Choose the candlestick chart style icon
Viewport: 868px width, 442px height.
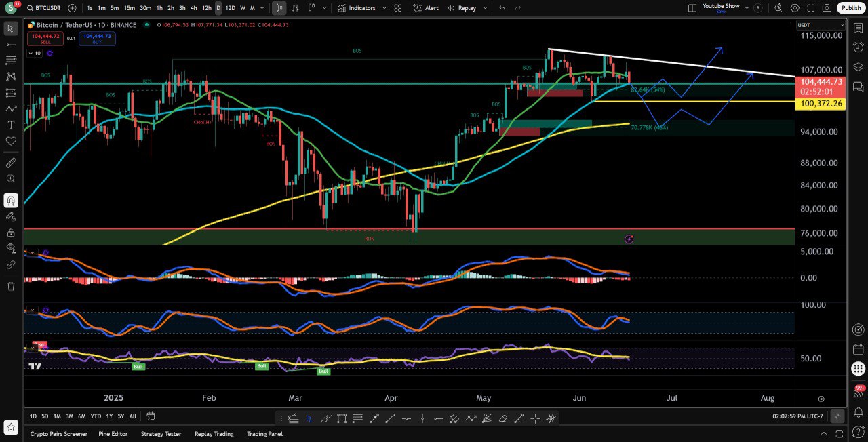[x=279, y=8]
